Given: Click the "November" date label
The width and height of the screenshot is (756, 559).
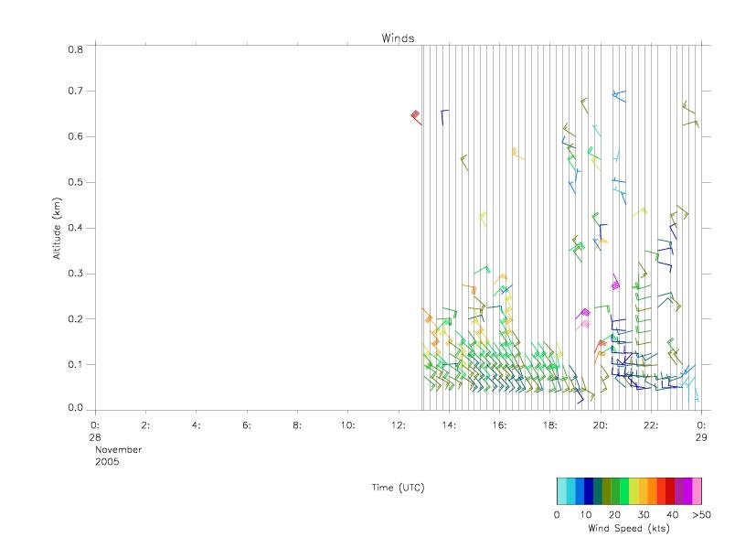Looking at the screenshot, I should click(x=118, y=449).
